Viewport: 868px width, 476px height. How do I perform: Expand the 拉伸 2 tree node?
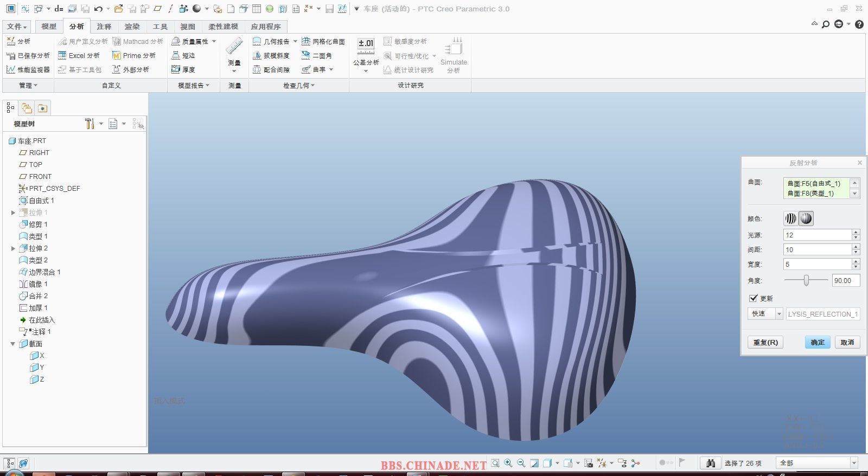click(13, 248)
